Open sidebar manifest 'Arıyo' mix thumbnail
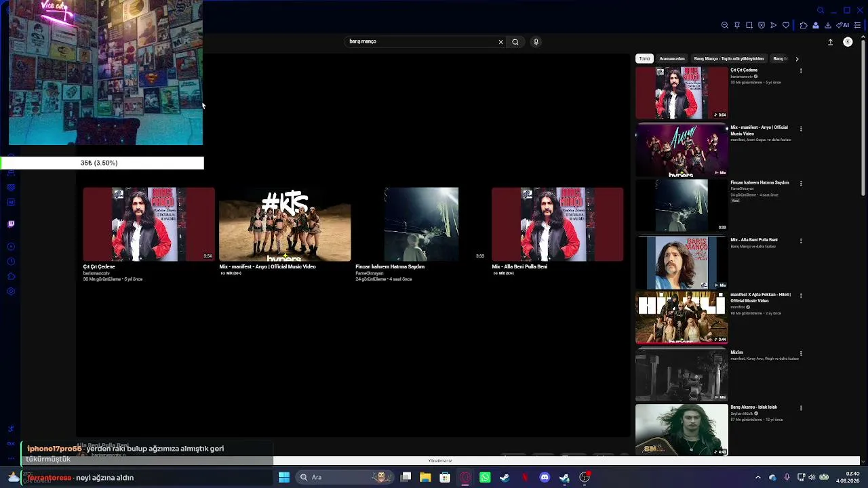868x488 pixels. click(x=682, y=150)
